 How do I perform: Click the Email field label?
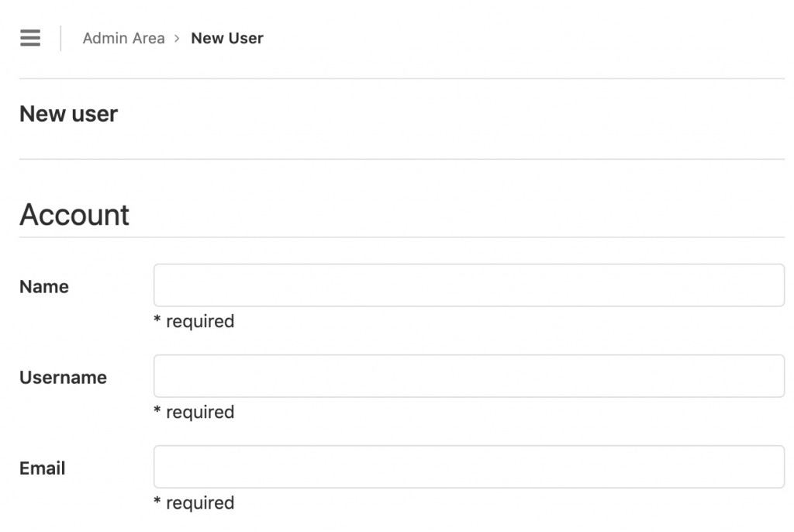[43, 468]
